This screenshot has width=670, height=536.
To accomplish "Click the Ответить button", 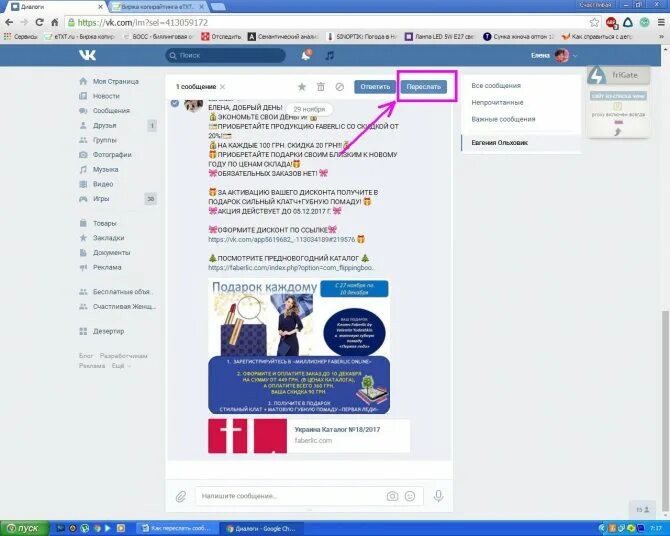I will click(375, 87).
